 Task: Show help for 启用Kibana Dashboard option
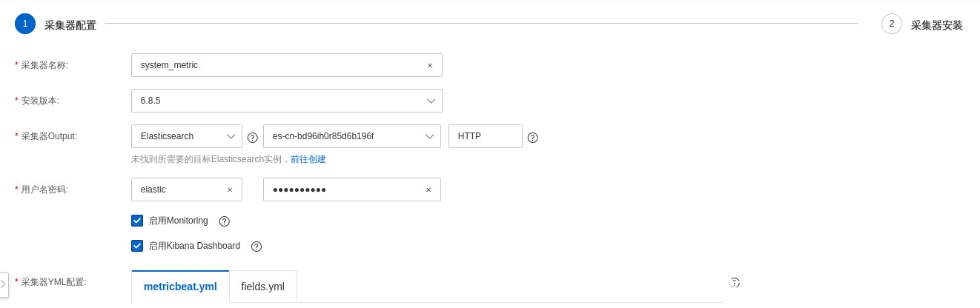[x=256, y=247]
